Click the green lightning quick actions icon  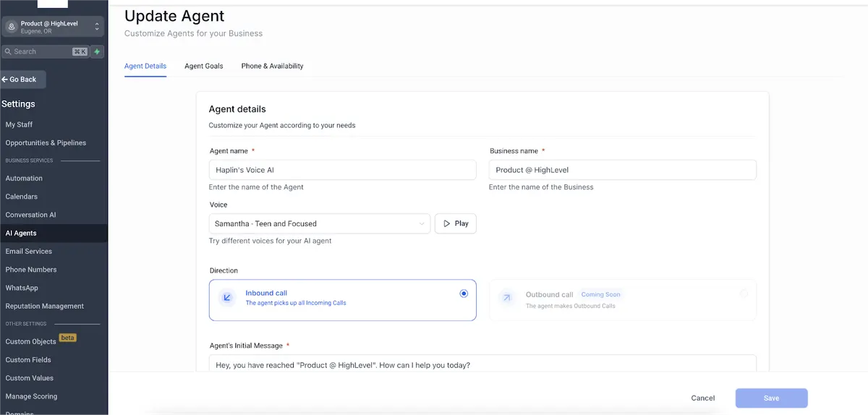point(98,51)
